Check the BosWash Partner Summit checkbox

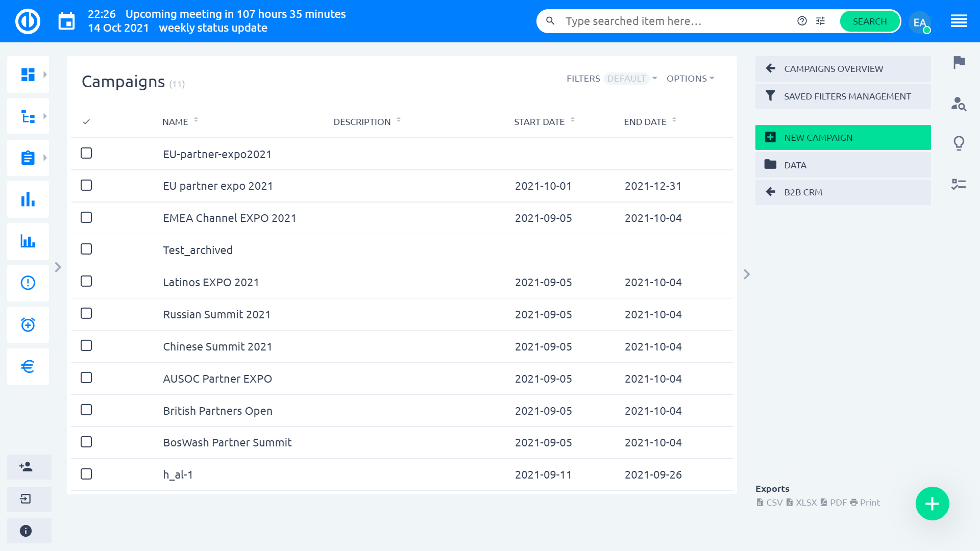pos(86,442)
